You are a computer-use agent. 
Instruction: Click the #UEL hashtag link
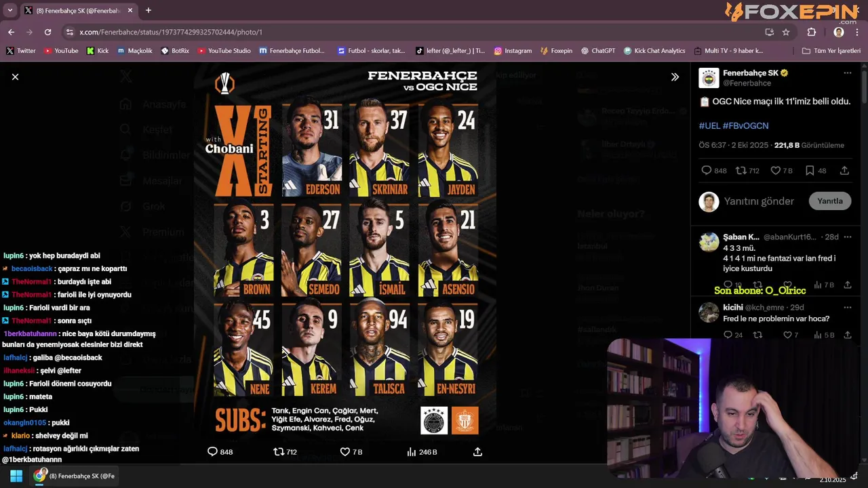709,126
